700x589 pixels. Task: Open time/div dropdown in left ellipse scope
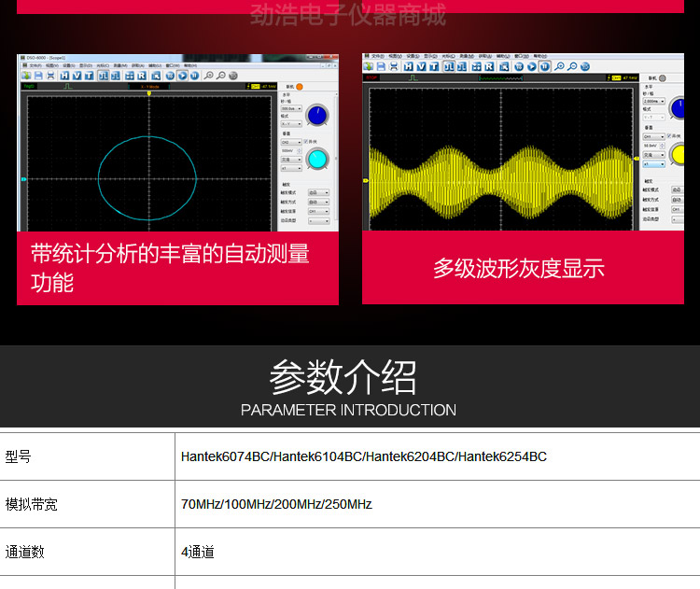tap(291, 108)
